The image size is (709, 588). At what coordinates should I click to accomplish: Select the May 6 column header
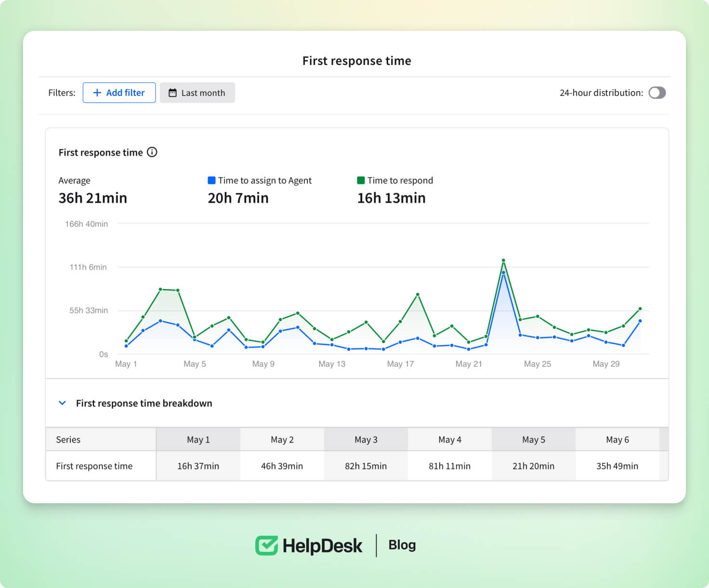point(617,440)
